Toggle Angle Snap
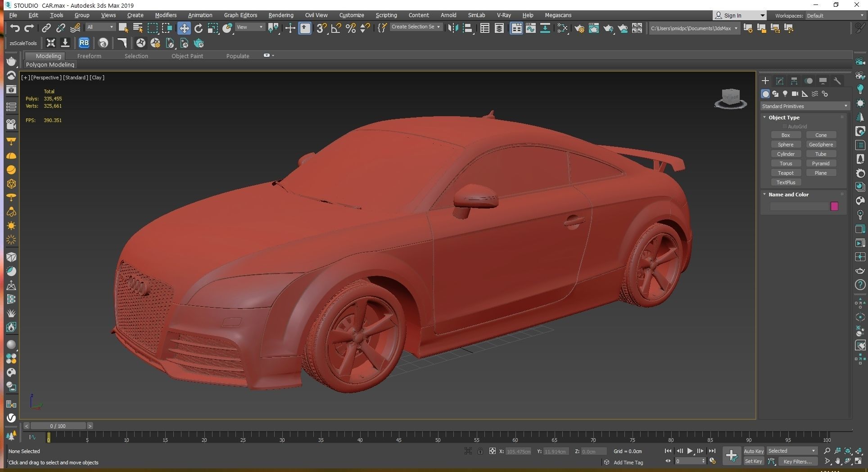Screen dimensions: 868x472 click(336, 28)
